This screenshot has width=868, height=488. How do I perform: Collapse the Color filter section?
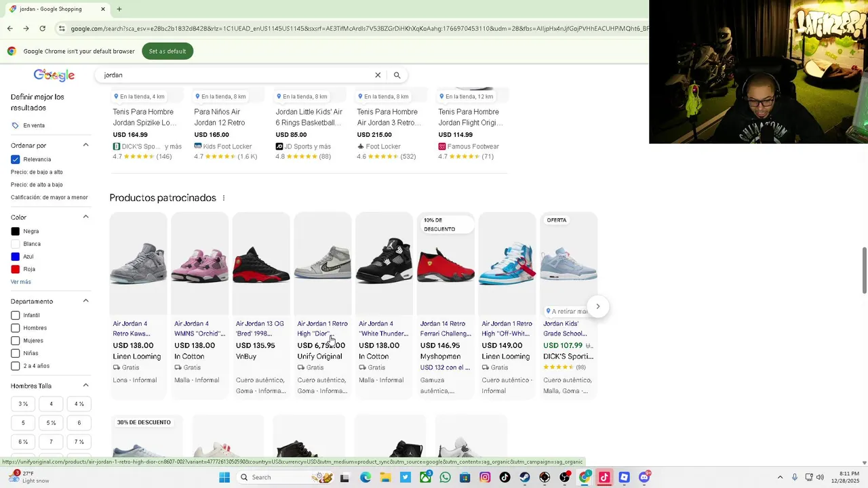[x=85, y=217]
